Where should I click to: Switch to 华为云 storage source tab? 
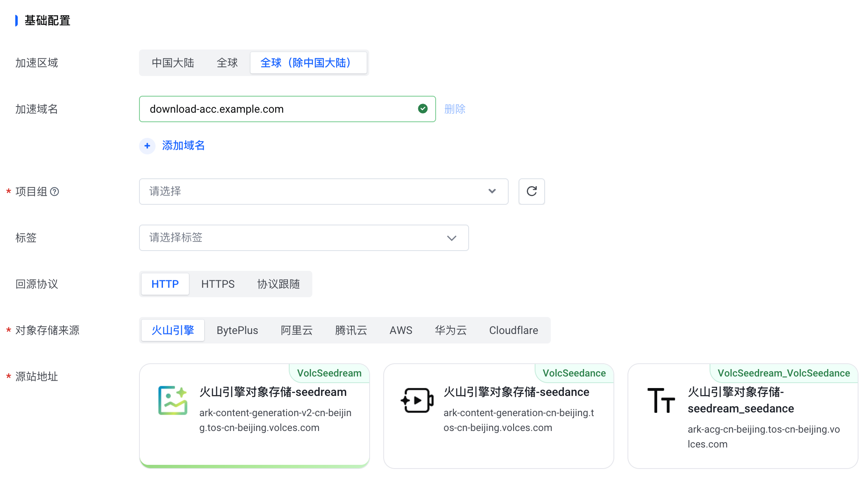[451, 330]
